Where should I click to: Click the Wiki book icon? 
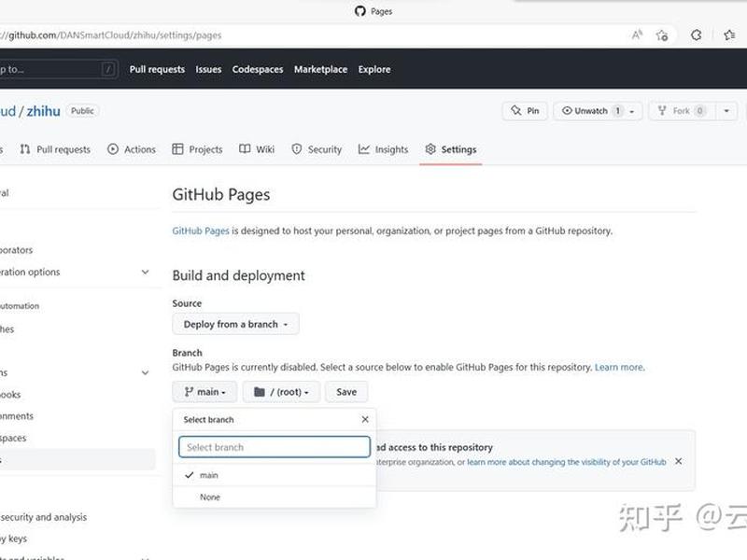pyautogui.click(x=245, y=149)
